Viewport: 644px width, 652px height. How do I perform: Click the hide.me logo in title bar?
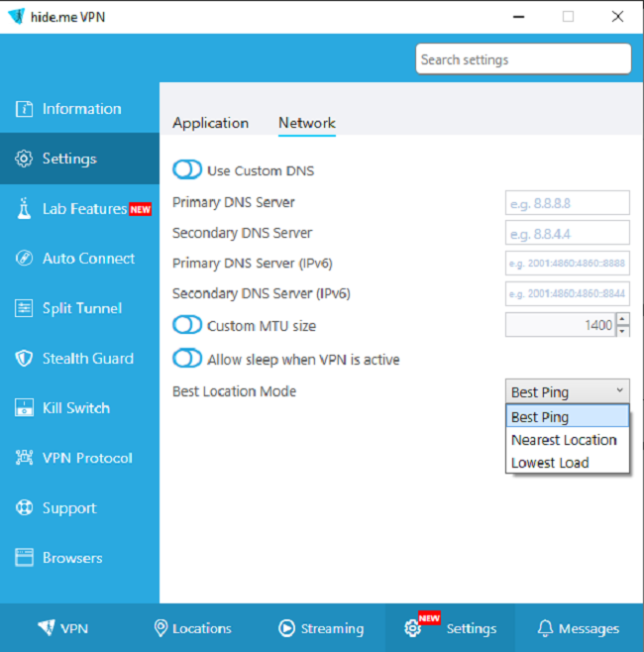17,17
